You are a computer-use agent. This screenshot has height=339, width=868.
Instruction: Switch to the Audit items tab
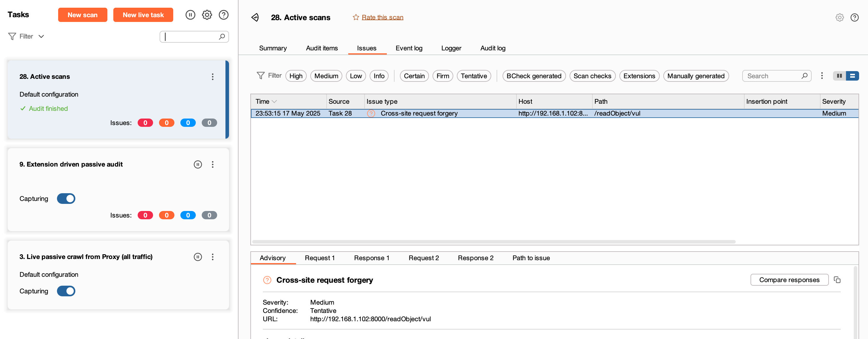322,48
